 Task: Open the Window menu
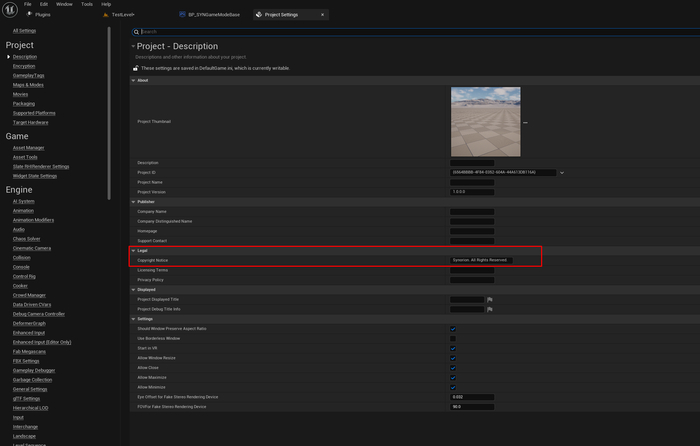[x=64, y=4]
